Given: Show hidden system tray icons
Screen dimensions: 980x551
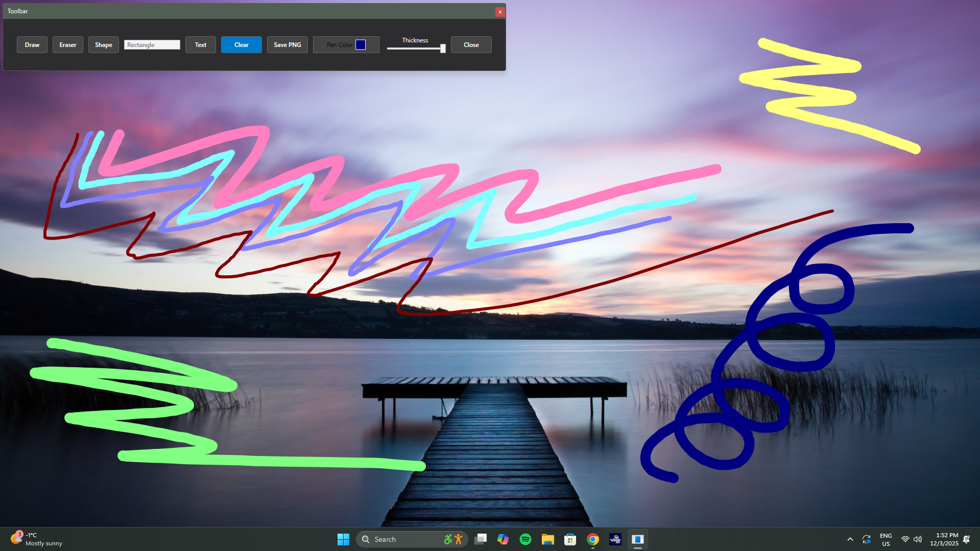Looking at the screenshot, I should pyautogui.click(x=850, y=539).
